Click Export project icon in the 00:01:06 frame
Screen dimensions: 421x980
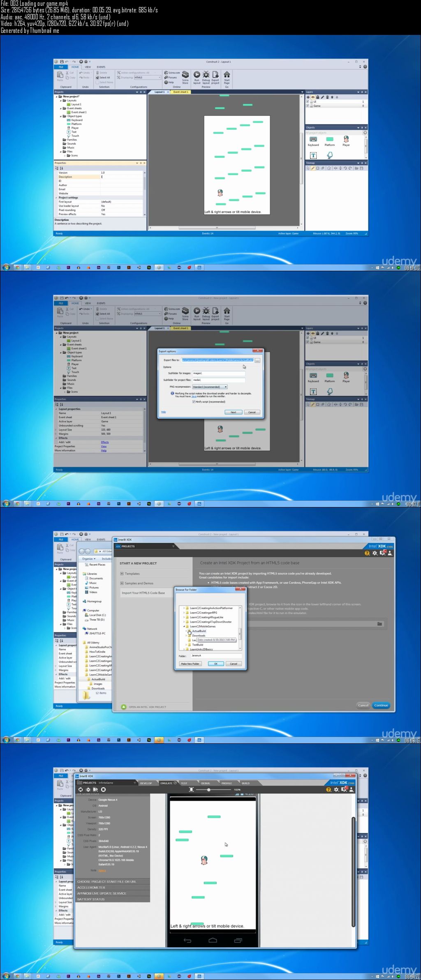(x=215, y=74)
